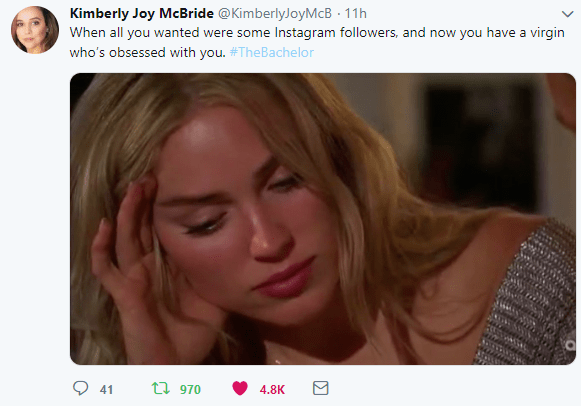Click the reply count 41
Screen dimensions: 581x406
click(x=106, y=389)
